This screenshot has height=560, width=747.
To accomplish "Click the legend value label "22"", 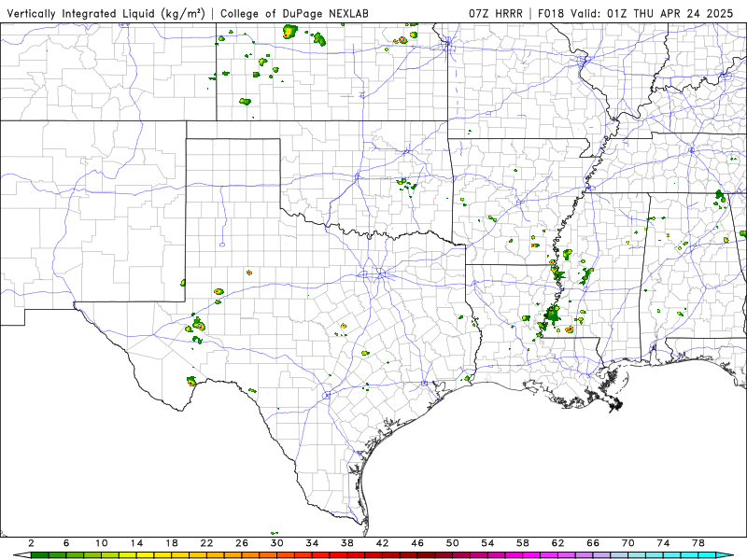I will [206, 543].
